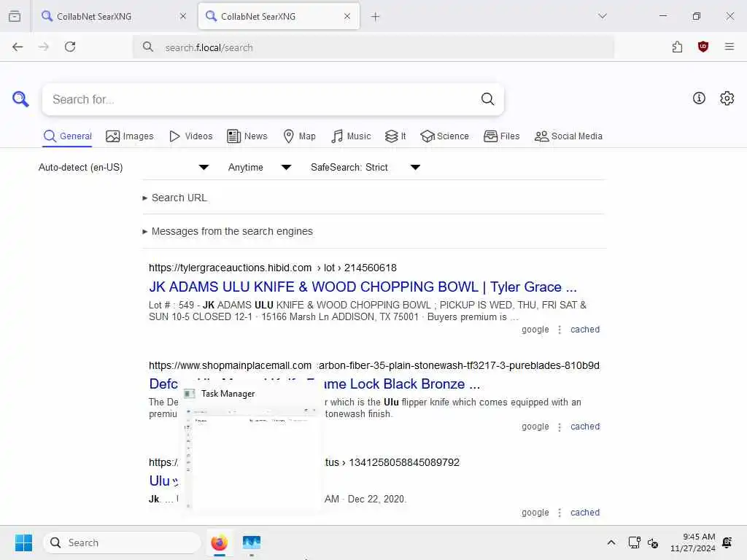Click the browser address bar

coord(373,47)
